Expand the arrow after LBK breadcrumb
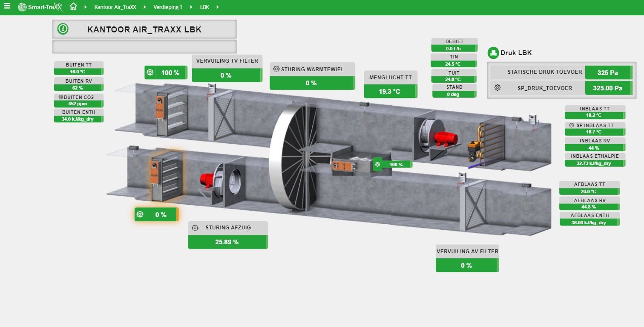644x327 pixels. pyautogui.click(x=218, y=7)
